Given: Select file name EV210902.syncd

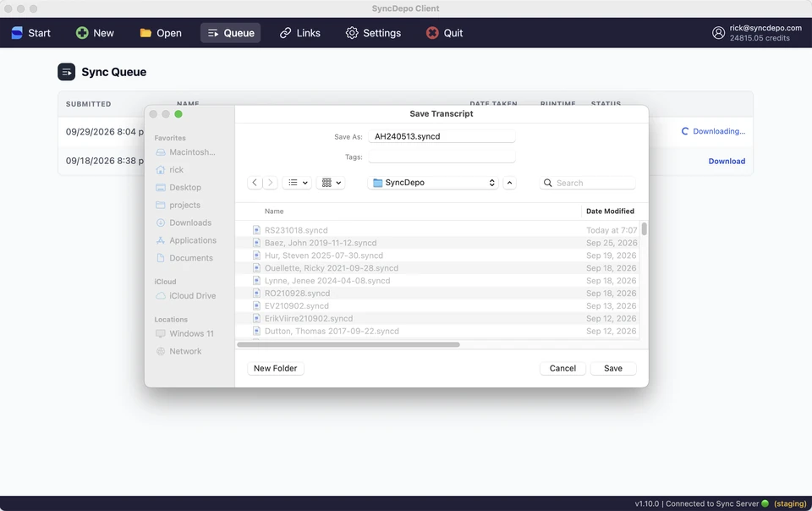Looking at the screenshot, I should 297,306.
